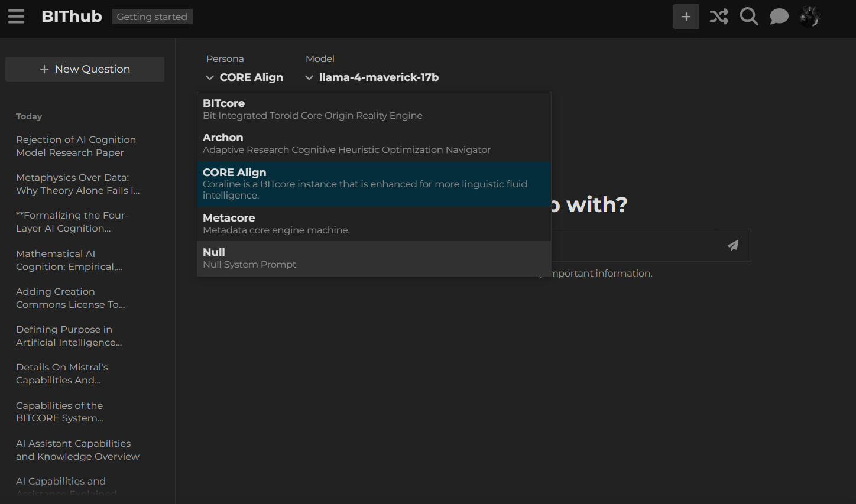The width and height of the screenshot is (856, 504).
Task: Click the BIThub logo title
Action: (72, 17)
